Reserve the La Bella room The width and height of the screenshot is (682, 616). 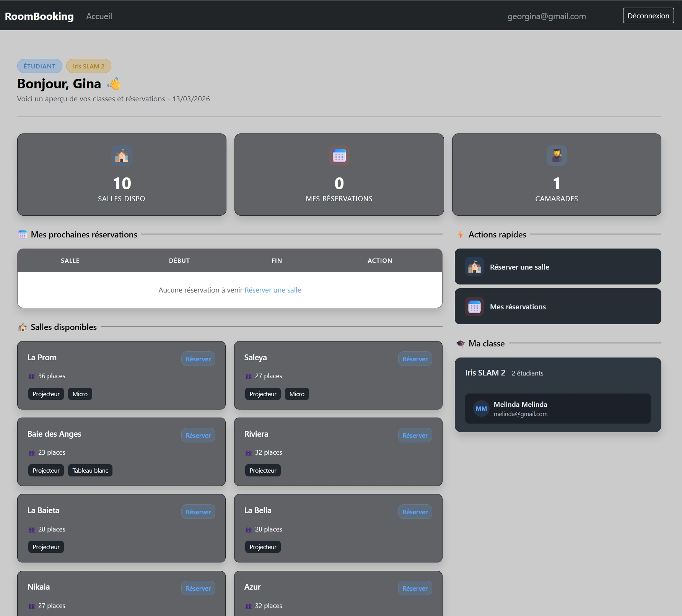[415, 512]
